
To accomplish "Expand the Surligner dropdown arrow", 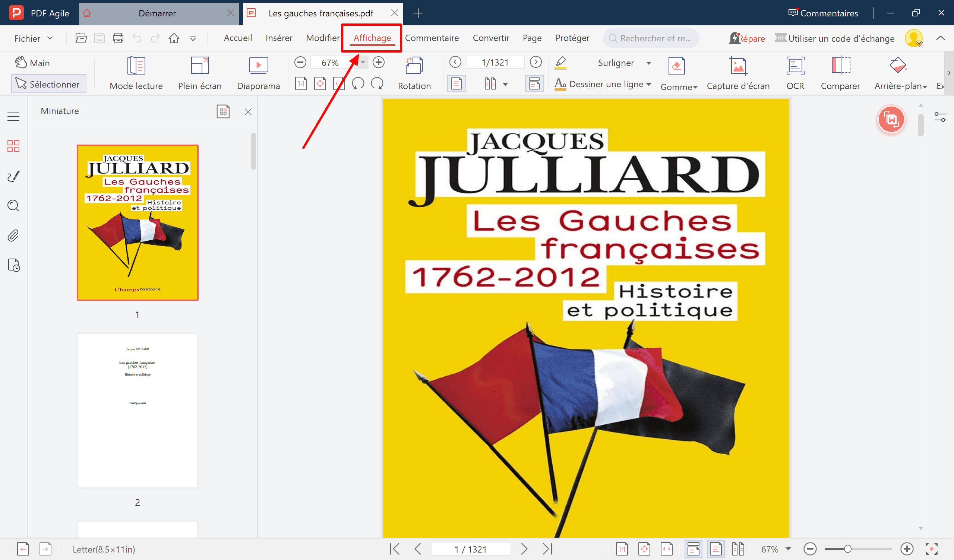I will pos(648,63).
